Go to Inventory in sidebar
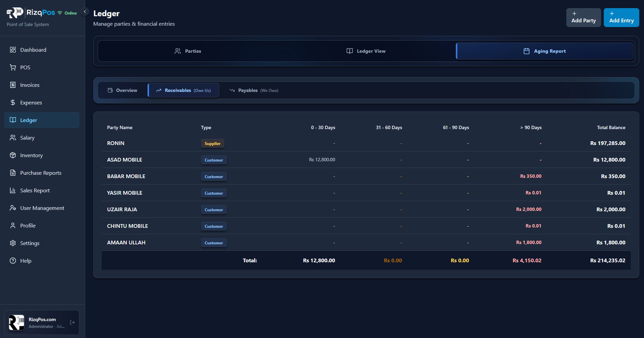This screenshot has height=338, width=644. [x=42, y=155]
